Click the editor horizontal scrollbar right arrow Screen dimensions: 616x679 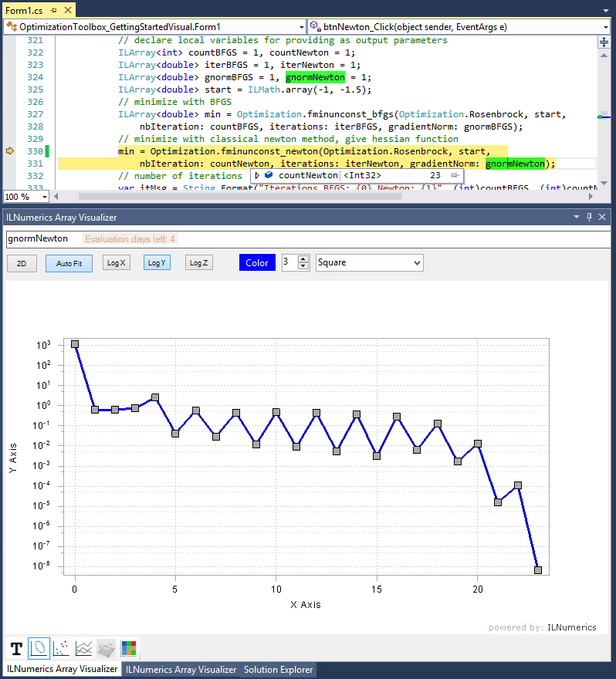point(591,196)
